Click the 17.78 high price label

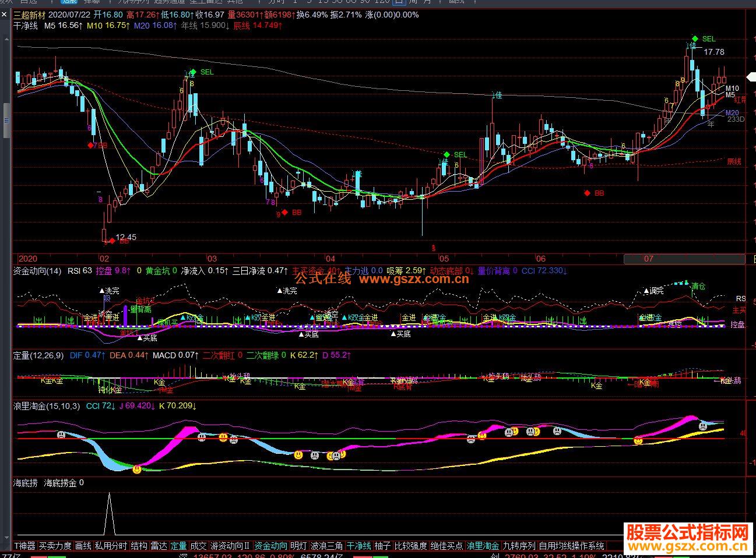click(x=713, y=52)
